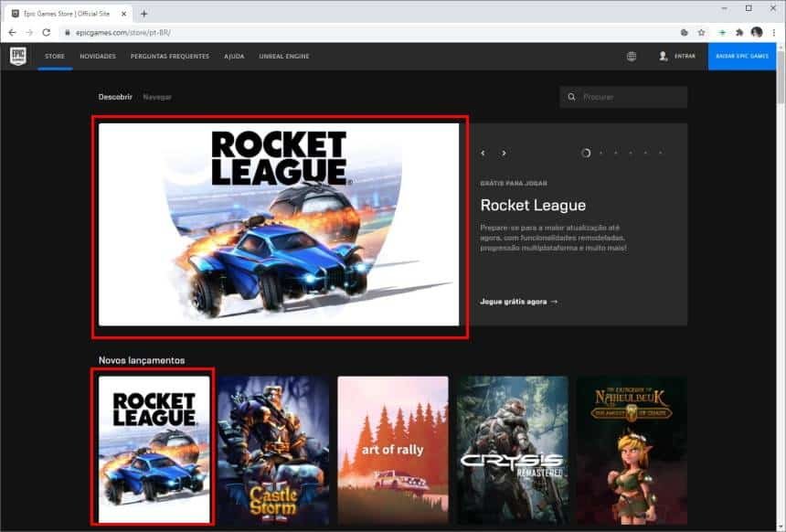Close the Epic Games Store tab
Image resolution: width=786 pixels, height=532 pixels.
tap(123, 14)
